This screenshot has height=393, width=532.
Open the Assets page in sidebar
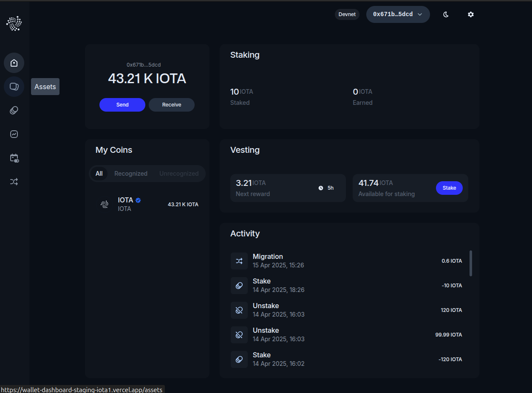click(x=14, y=87)
